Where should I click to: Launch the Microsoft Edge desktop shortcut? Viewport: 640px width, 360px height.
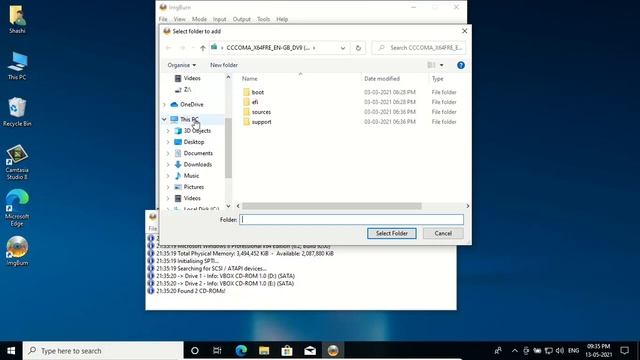point(17,208)
